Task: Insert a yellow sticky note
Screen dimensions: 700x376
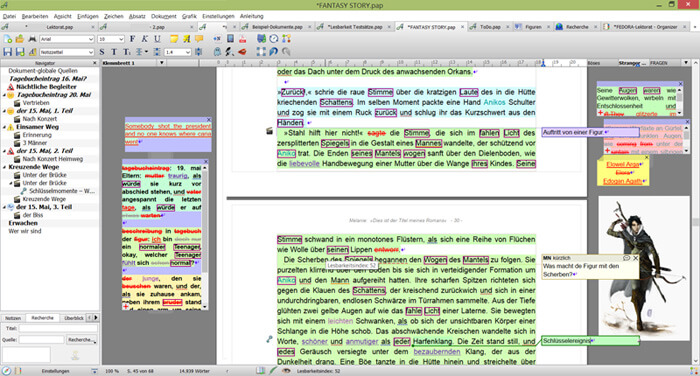Action: point(174,39)
